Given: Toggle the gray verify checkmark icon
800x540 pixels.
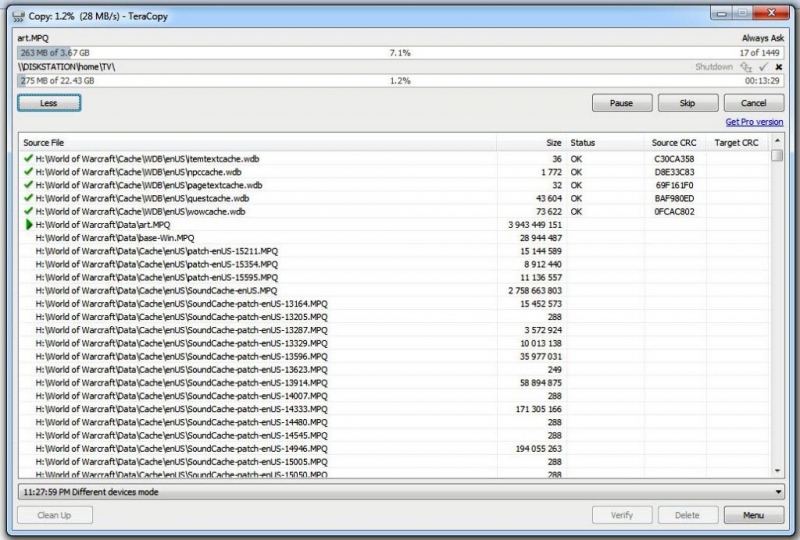Looking at the screenshot, I should tap(763, 67).
